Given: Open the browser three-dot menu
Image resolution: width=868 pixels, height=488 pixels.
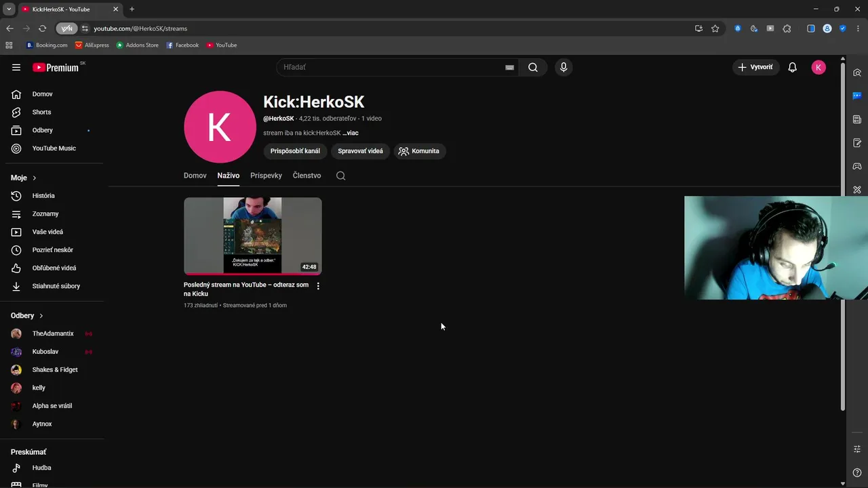Looking at the screenshot, I should coord(859,28).
